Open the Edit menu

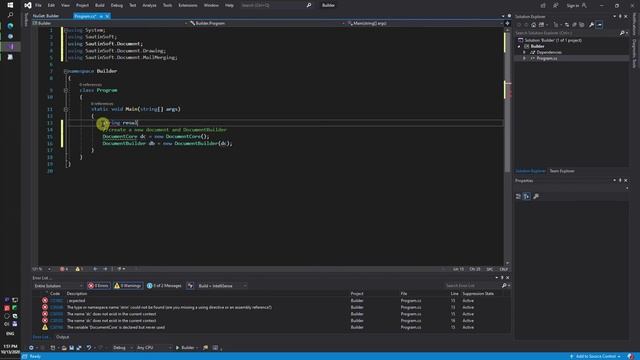(x=51, y=5)
